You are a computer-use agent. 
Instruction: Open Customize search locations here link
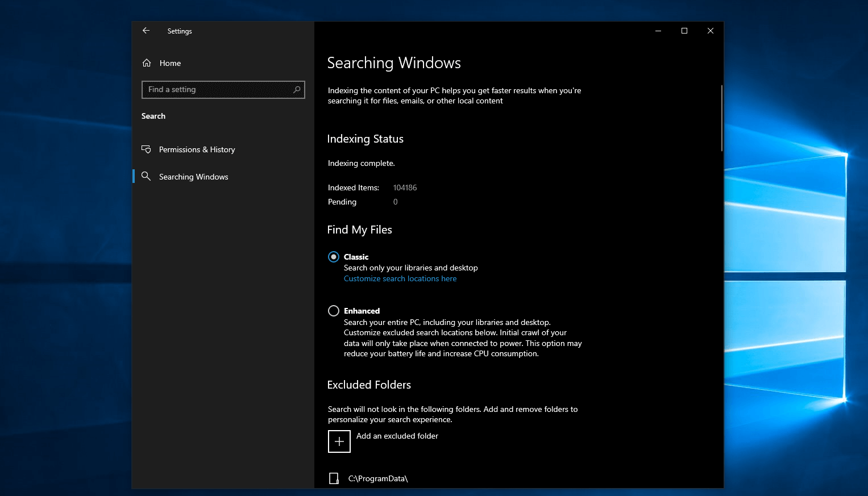click(x=400, y=278)
